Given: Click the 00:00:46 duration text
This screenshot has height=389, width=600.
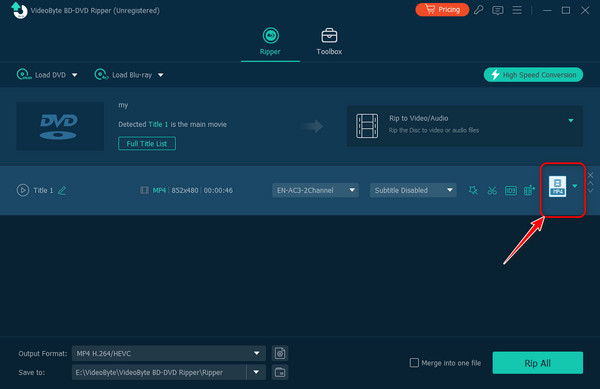Looking at the screenshot, I should pos(218,190).
